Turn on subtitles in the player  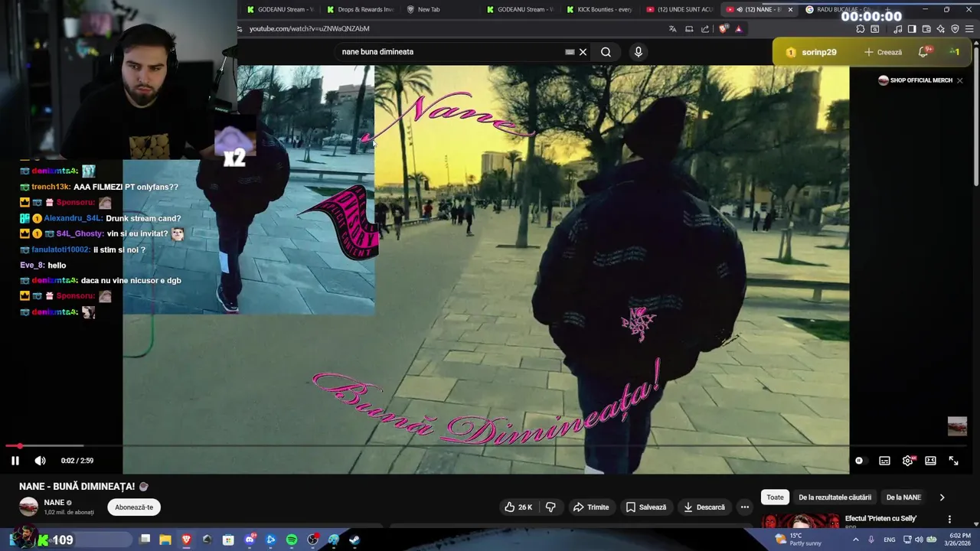click(x=884, y=461)
